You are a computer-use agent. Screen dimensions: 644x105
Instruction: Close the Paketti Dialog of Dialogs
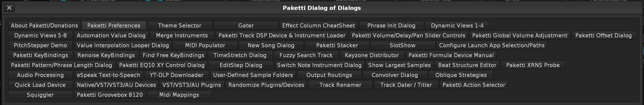click(9, 8)
